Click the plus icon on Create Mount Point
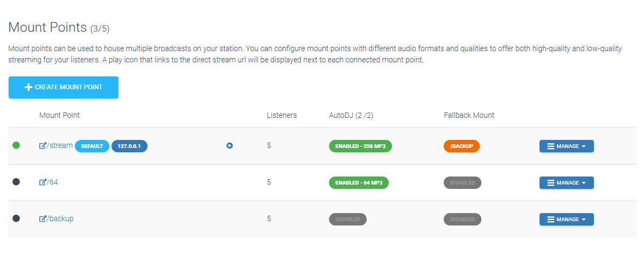Image resolution: width=644 pixels, height=254 pixels. (29, 87)
